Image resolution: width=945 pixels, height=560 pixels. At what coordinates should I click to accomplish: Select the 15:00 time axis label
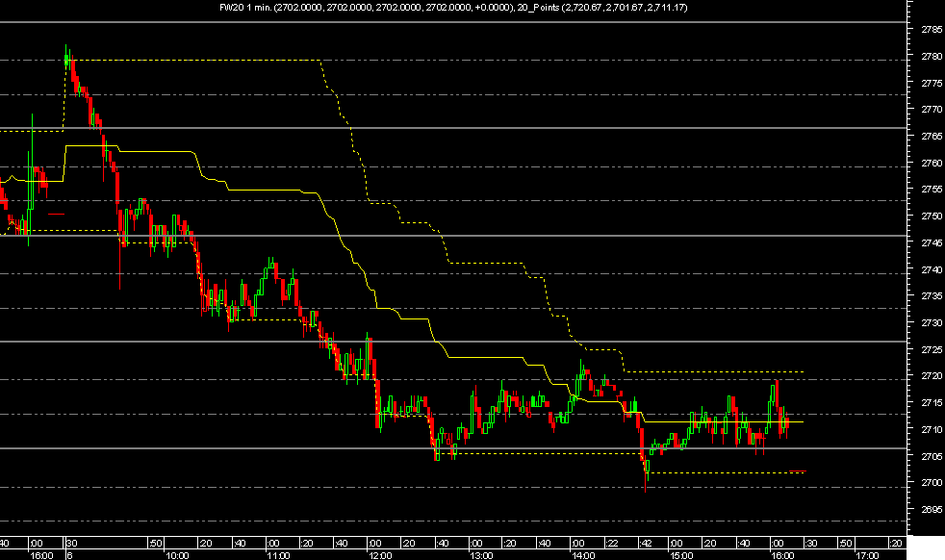(681, 555)
